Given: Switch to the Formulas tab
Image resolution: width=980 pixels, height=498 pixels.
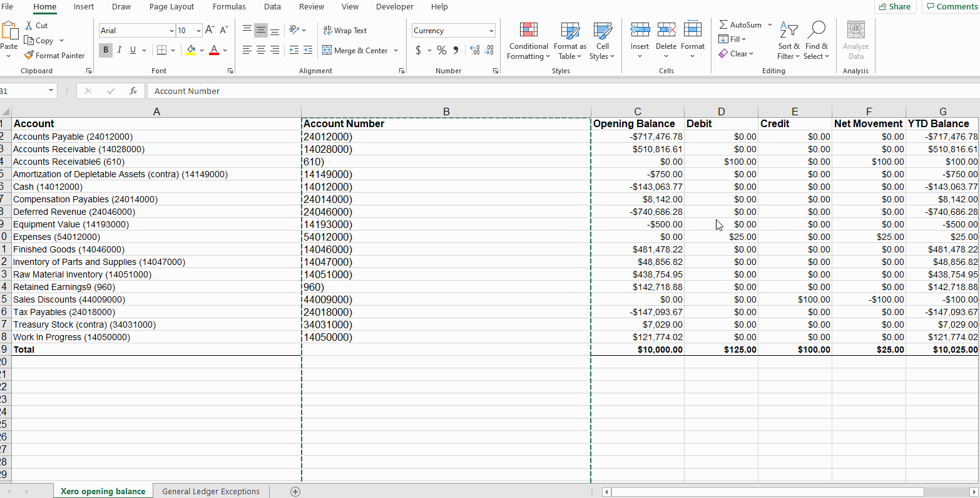Looking at the screenshot, I should pyautogui.click(x=229, y=6).
